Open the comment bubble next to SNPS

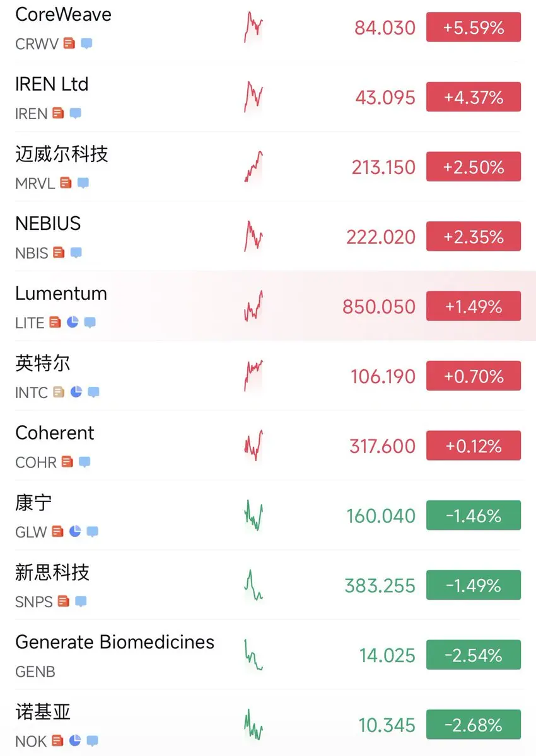pyautogui.click(x=81, y=602)
